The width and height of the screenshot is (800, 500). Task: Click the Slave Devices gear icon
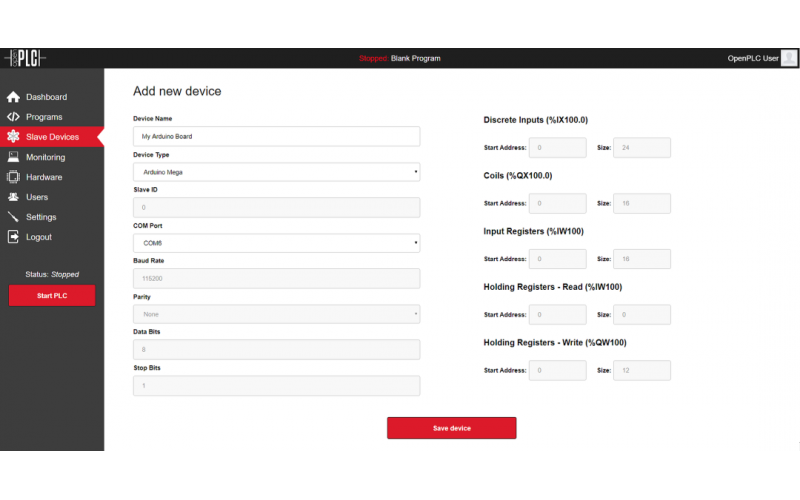click(13, 137)
